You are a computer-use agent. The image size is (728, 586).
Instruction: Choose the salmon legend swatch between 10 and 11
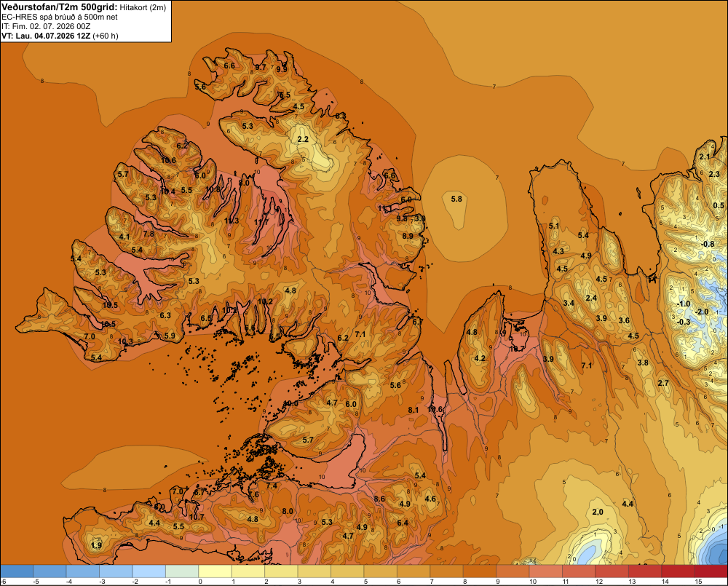coord(545,571)
